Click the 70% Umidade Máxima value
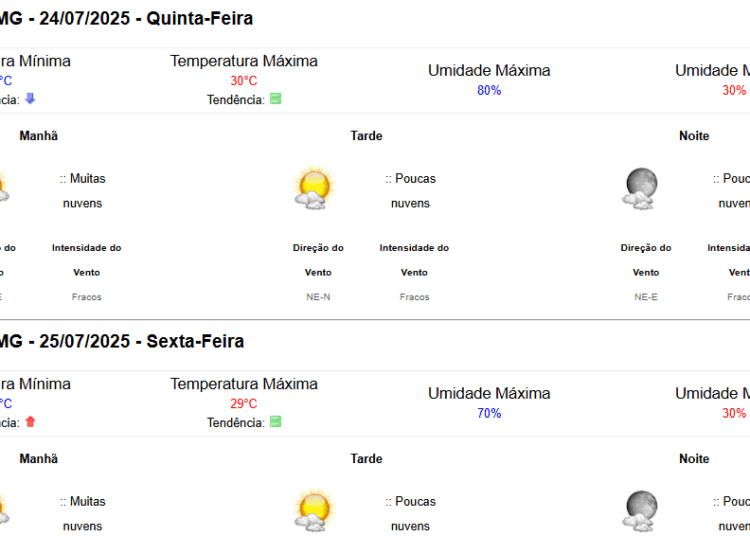Image resolution: width=750 pixels, height=536 pixels. (x=489, y=413)
